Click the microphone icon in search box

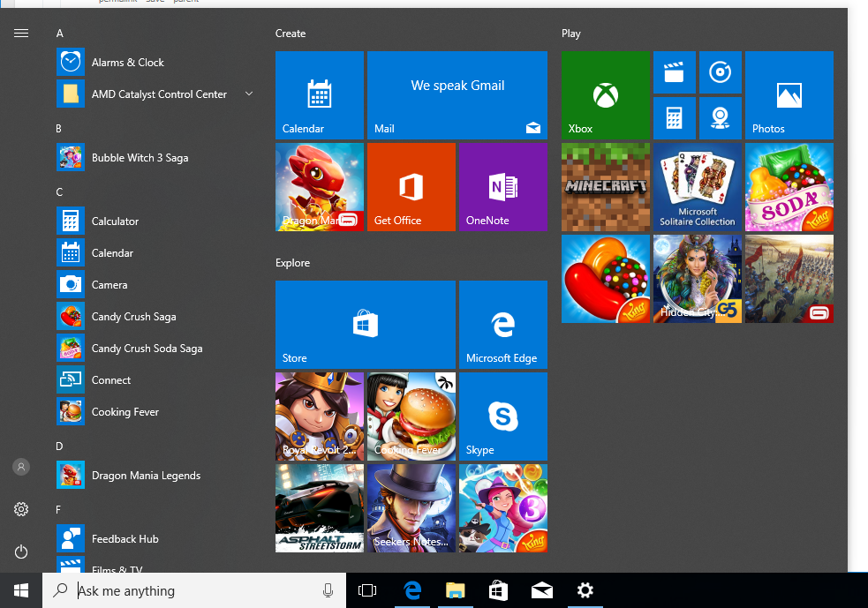pos(328,591)
